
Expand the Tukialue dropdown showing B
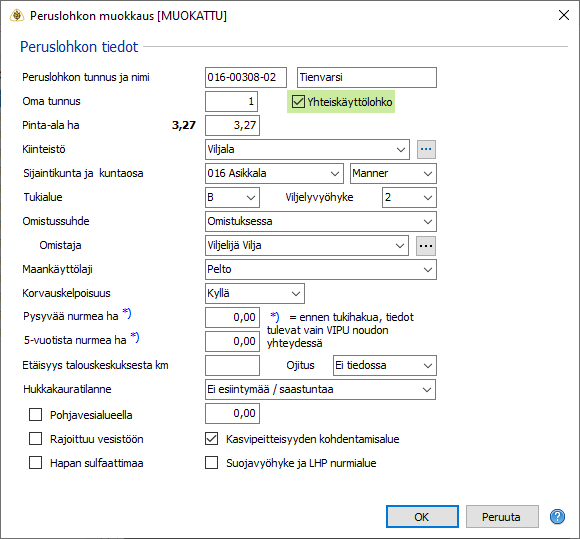[x=232, y=197]
